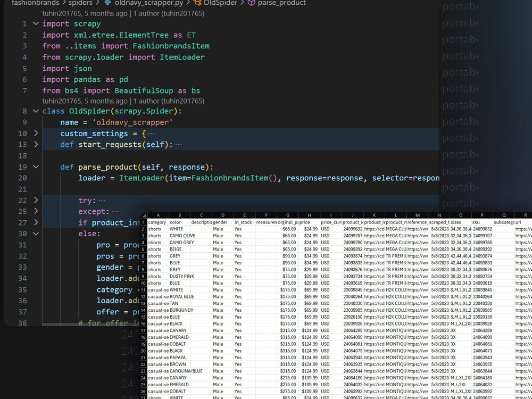This screenshot has height=399, width=532.
Task: Click the 'sku' header cell
Action: click(482, 222)
